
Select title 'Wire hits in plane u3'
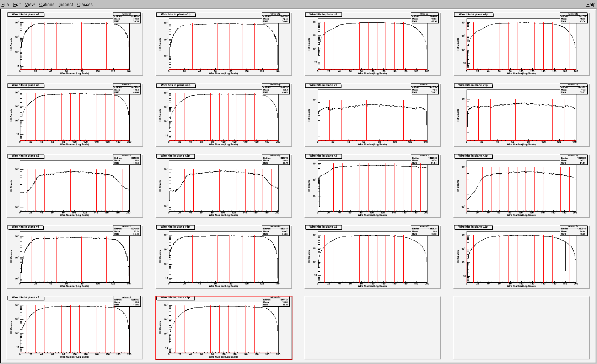click(26, 85)
